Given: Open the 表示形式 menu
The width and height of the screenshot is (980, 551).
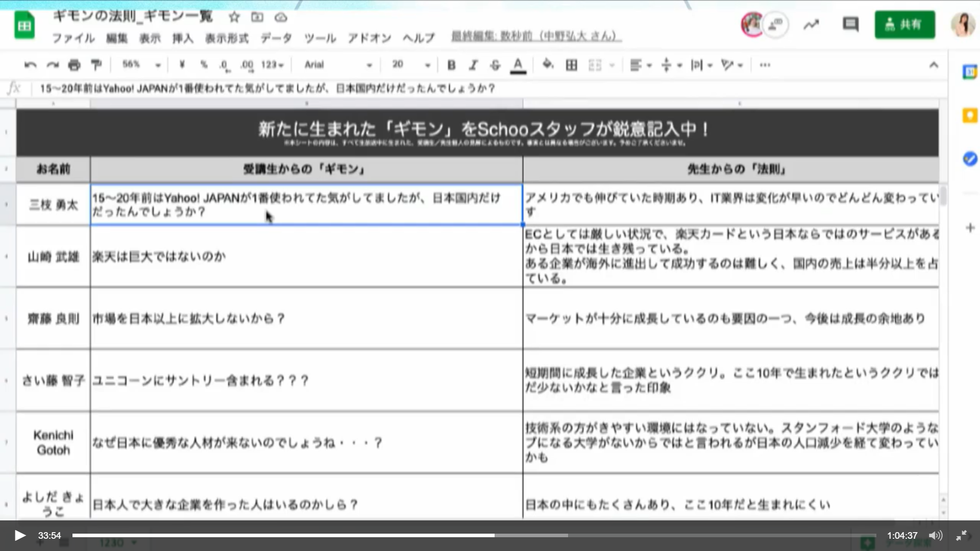Looking at the screenshot, I should 227,38.
